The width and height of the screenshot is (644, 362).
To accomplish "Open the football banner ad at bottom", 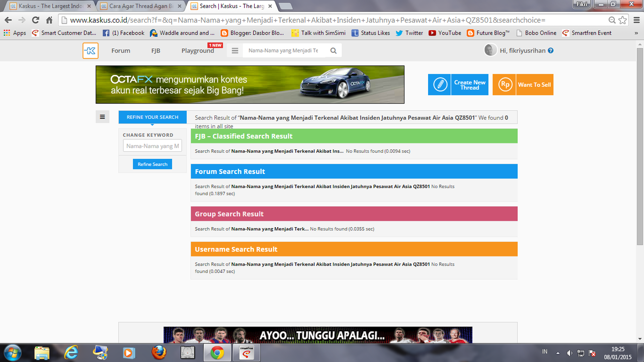I will (318, 335).
